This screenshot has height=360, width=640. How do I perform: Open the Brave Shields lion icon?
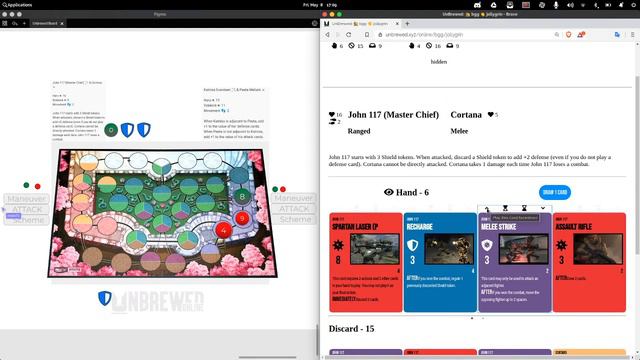pos(569,35)
